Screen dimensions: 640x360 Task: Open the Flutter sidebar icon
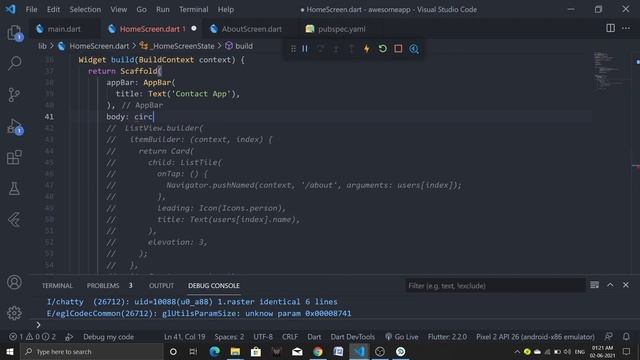pyautogui.click(x=14, y=220)
